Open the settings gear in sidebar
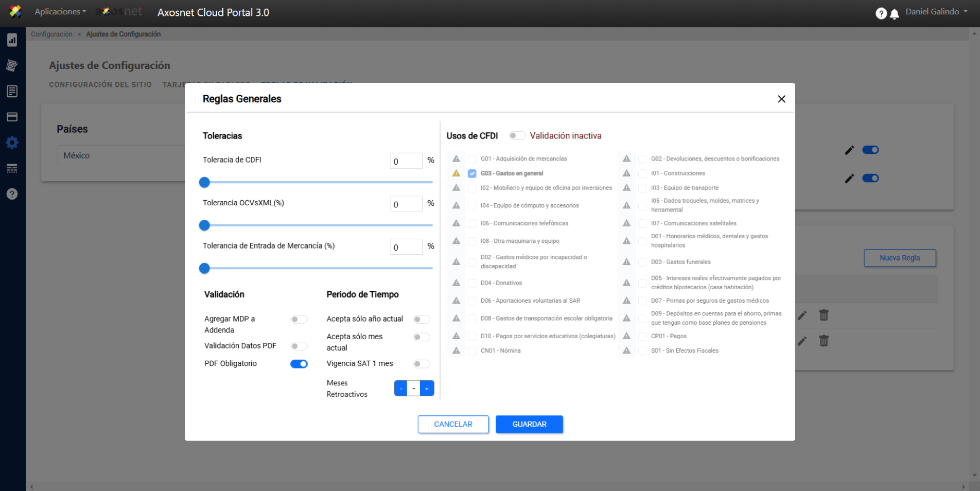The width and height of the screenshot is (980, 491). coord(12,143)
